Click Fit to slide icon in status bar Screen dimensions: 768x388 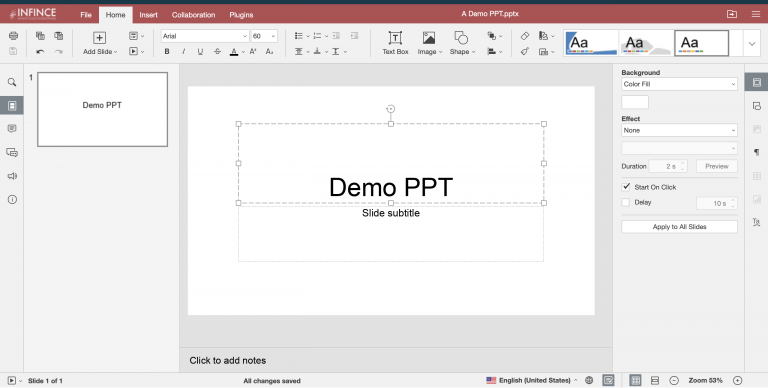point(635,381)
